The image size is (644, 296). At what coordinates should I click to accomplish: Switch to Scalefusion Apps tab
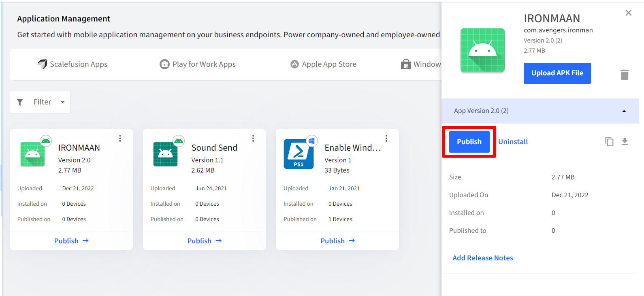tap(72, 64)
